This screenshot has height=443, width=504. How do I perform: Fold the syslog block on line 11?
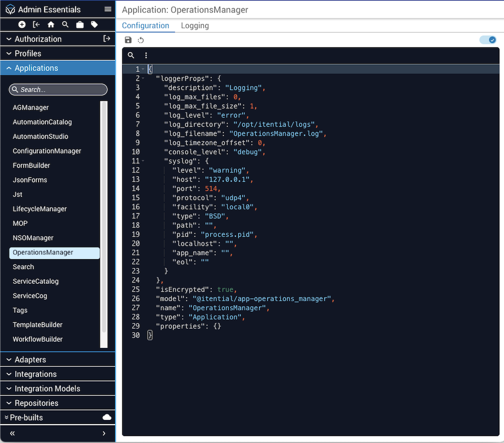tap(143, 161)
